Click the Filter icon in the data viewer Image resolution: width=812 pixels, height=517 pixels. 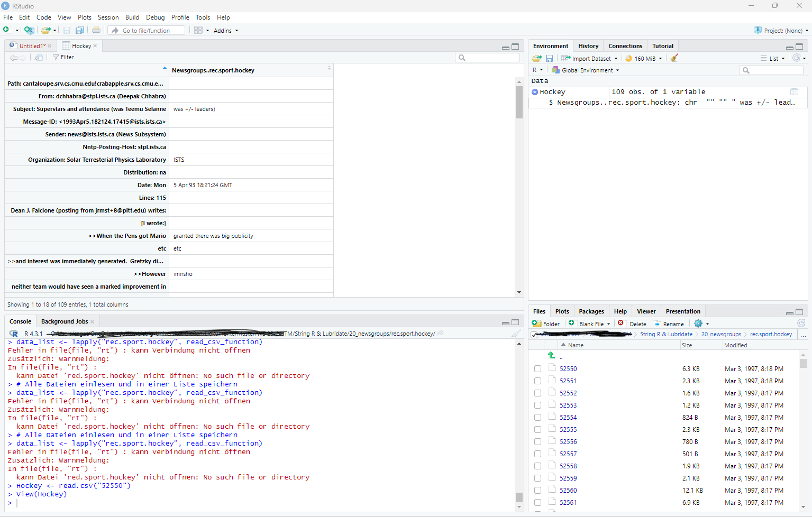(63, 57)
